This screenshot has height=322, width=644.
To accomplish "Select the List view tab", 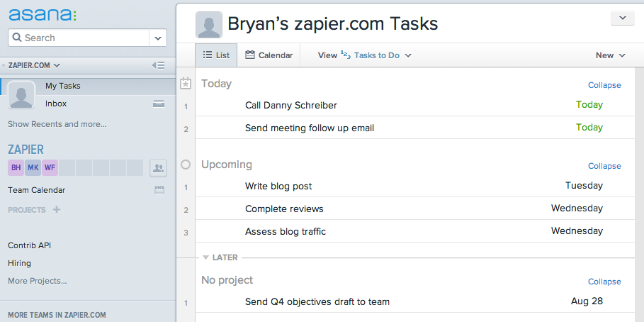I will [x=216, y=55].
